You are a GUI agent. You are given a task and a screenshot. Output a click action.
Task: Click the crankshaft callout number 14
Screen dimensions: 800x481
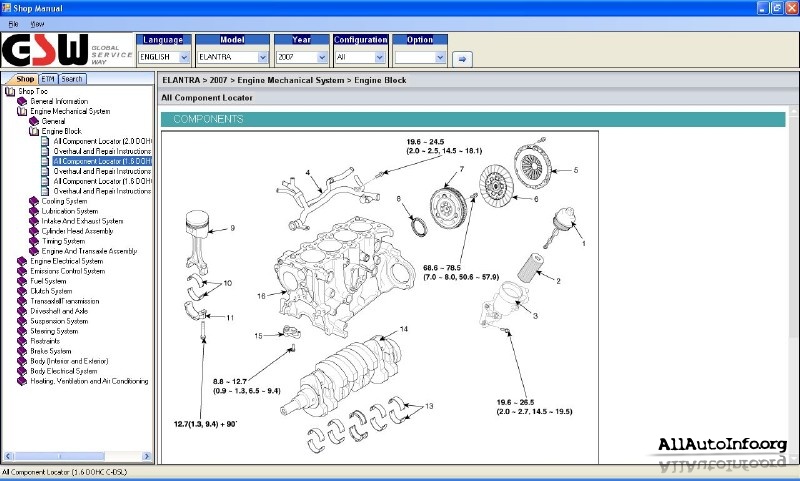click(x=404, y=330)
